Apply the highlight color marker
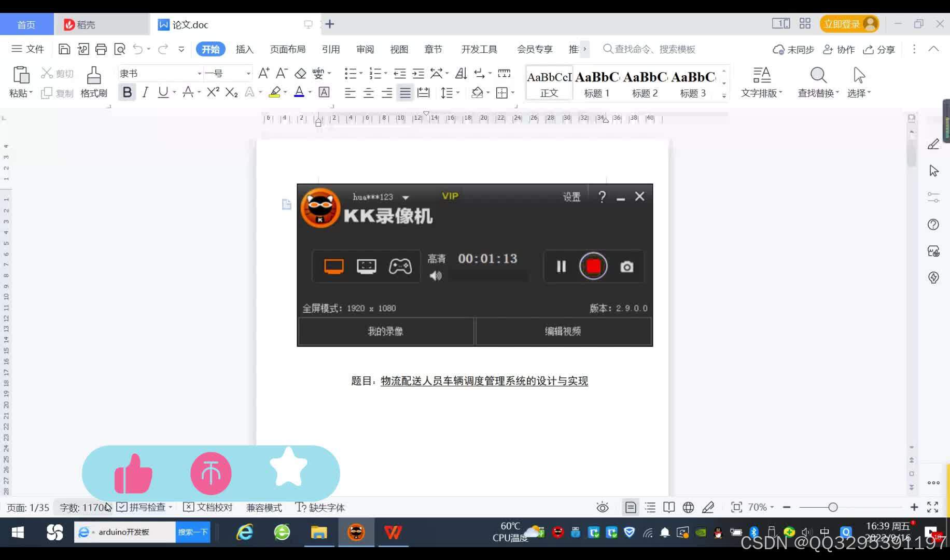This screenshot has width=950, height=560. (275, 92)
